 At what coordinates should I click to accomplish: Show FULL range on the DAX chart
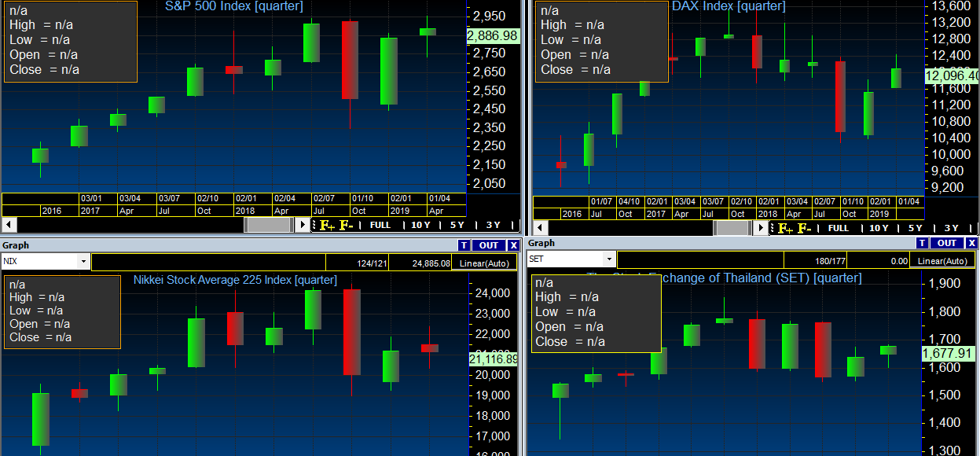pyautogui.click(x=839, y=228)
